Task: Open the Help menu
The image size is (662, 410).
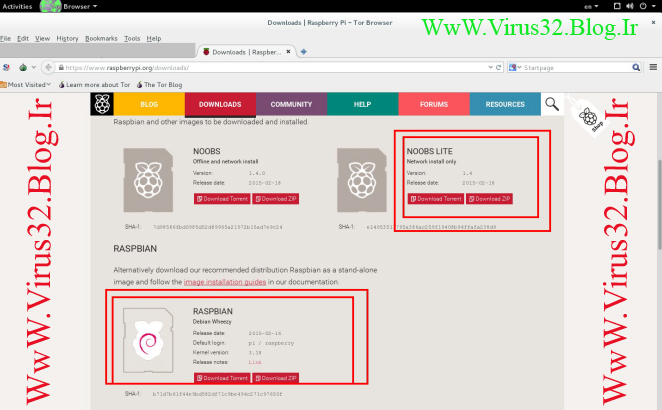Action: click(x=154, y=38)
